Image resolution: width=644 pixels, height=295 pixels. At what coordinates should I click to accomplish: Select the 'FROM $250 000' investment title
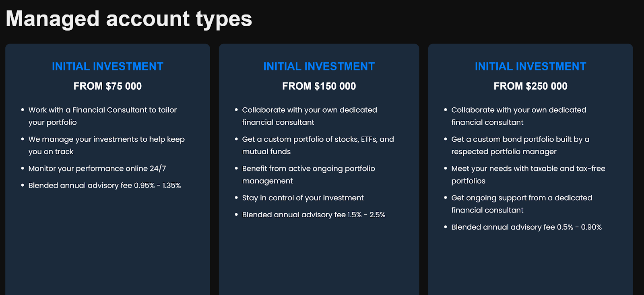[530, 86]
